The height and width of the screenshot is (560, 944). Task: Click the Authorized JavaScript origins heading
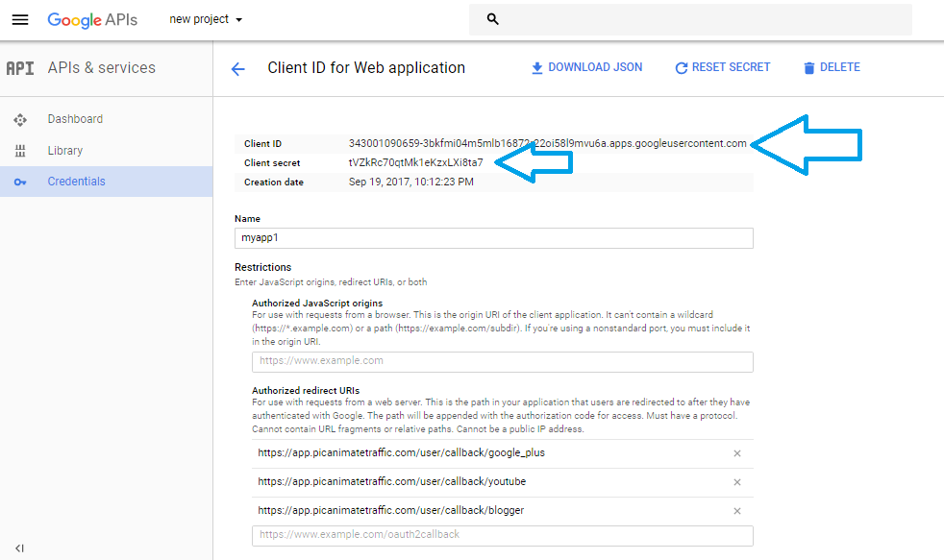tap(317, 304)
